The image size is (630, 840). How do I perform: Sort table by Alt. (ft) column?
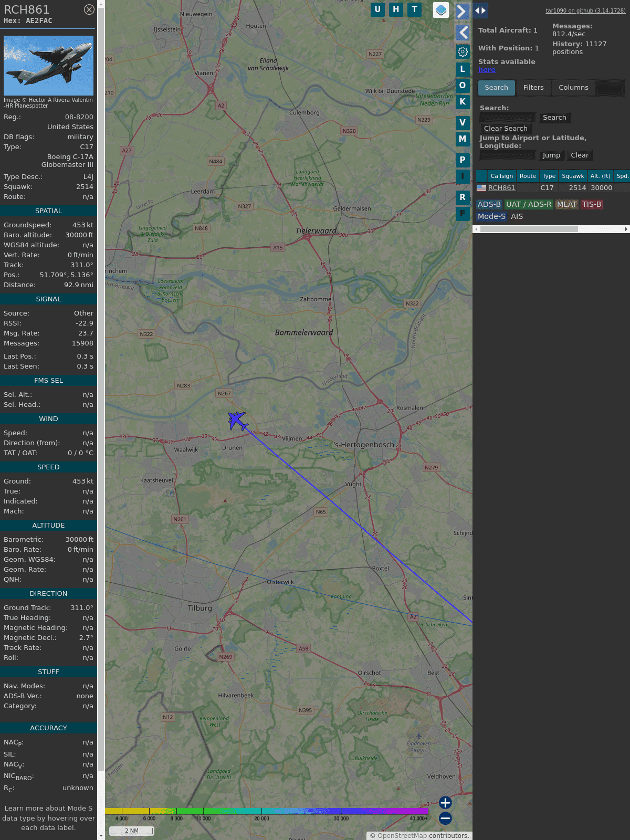tap(600, 176)
